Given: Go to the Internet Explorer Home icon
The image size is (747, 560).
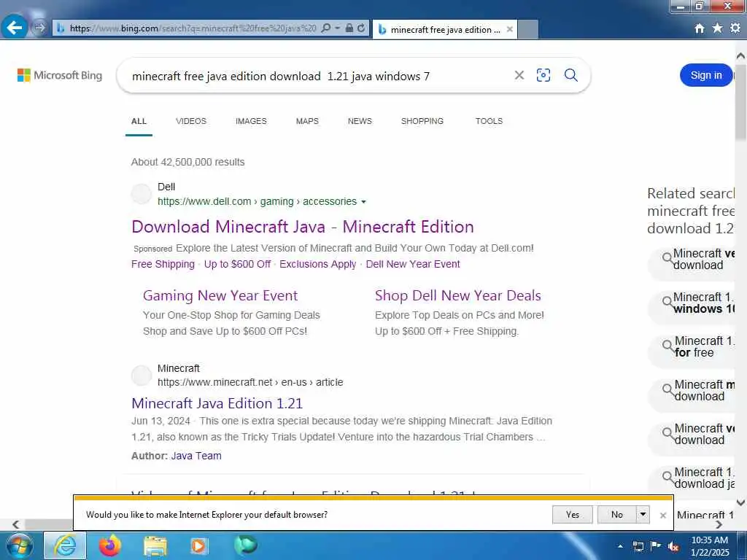Looking at the screenshot, I should coord(700,28).
